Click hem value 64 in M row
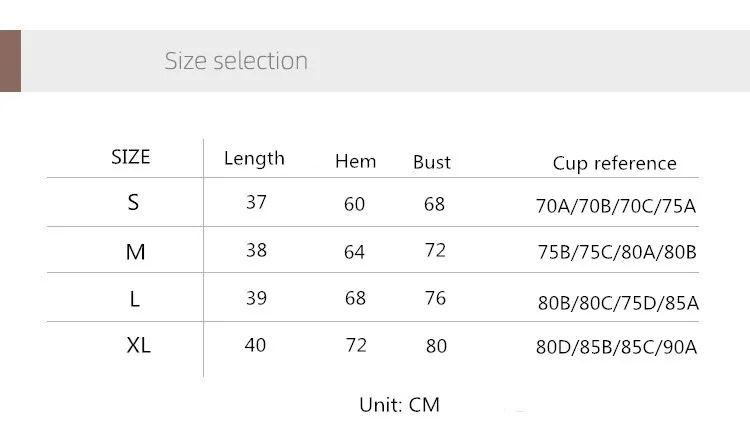Viewport: 750px width, 444px height. (x=354, y=252)
